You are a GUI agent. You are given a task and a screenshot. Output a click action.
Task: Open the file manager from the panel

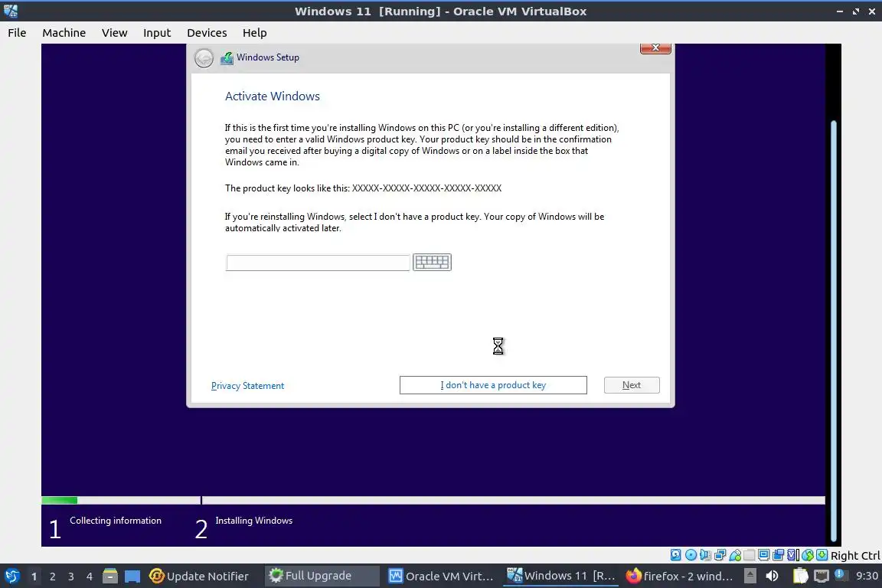pos(110,577)
